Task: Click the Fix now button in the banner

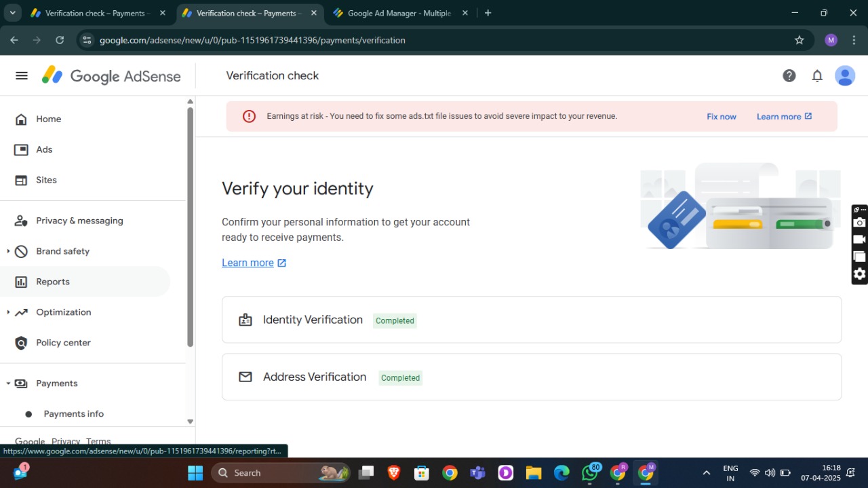Action: click(721, 117)
